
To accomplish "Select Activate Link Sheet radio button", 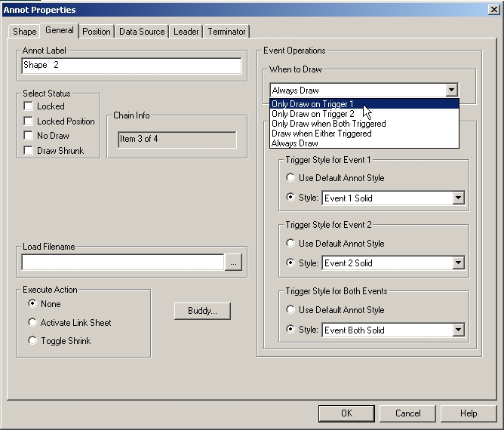I will coord(32,323).
